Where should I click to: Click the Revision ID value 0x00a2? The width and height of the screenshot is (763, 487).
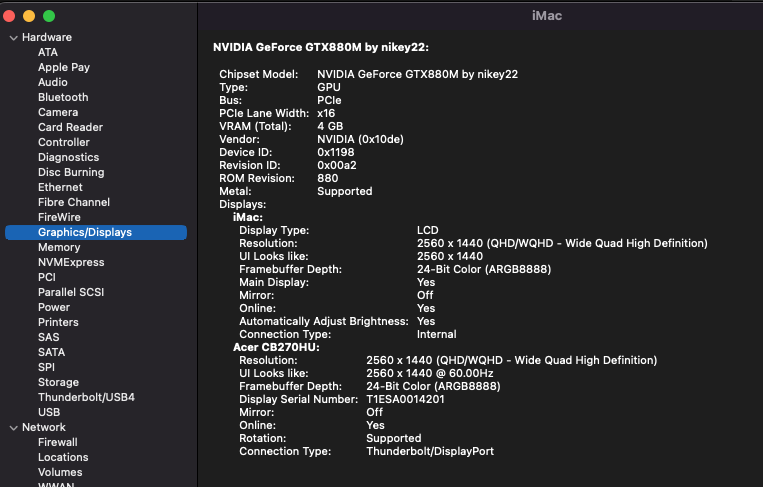pyautogui.click(x=337, y=165)
